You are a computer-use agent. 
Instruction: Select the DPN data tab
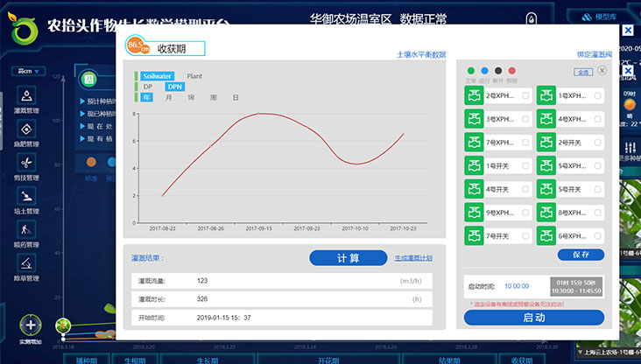point(175,87)
